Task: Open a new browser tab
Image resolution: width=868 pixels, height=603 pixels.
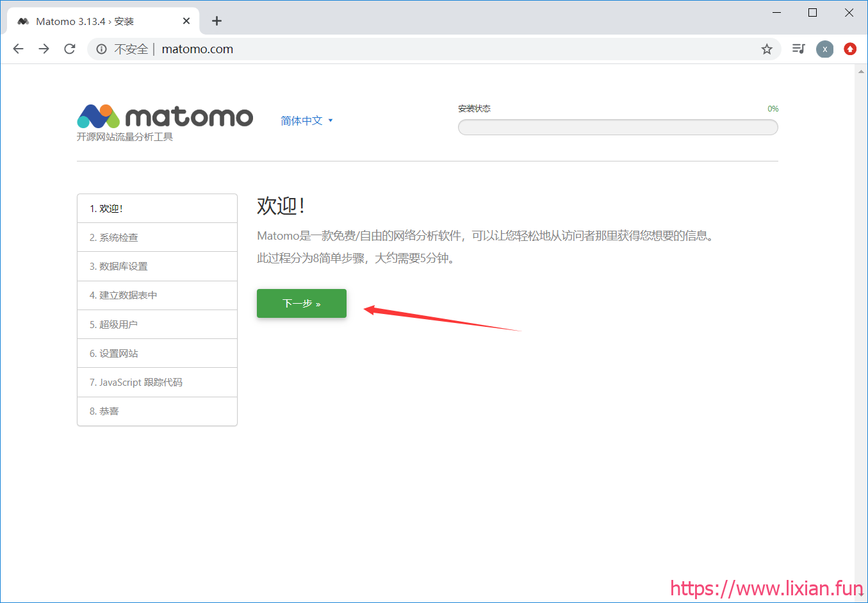Action: click(x=217, y=21)
